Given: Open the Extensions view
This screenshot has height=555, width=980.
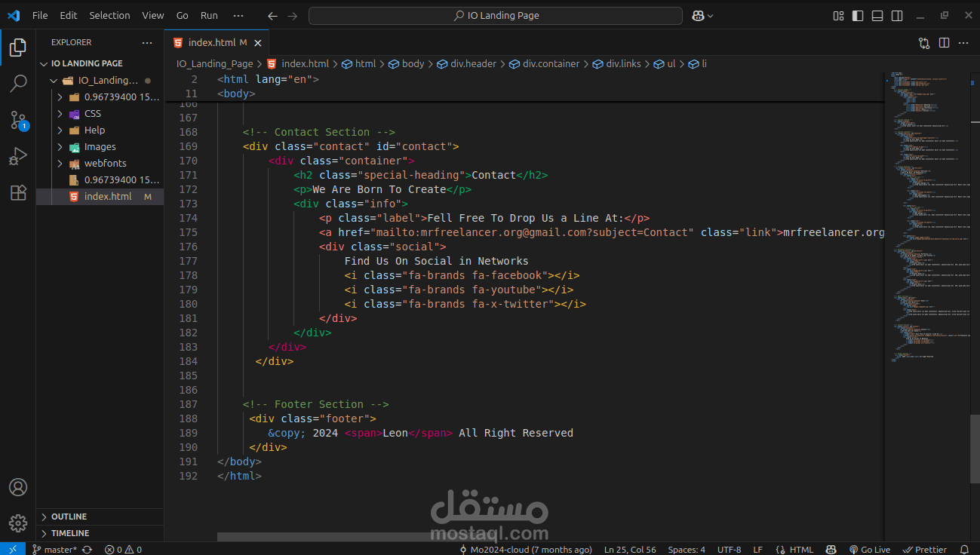Looking at the screenshot, I should tap(18, 192).
